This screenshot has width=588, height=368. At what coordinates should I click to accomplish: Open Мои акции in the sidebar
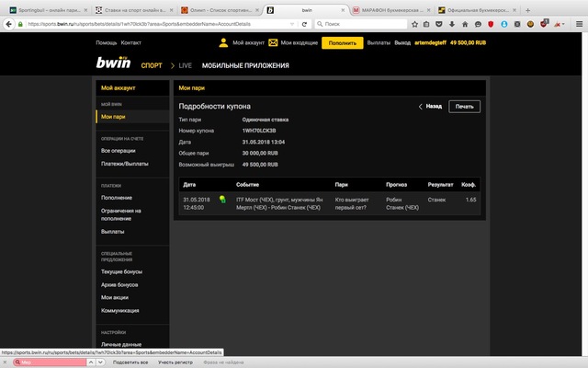click(114, 297)
